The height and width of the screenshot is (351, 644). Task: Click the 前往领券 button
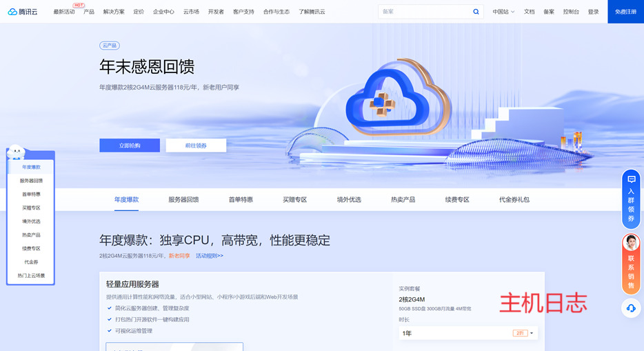click(x=196, y=146)
